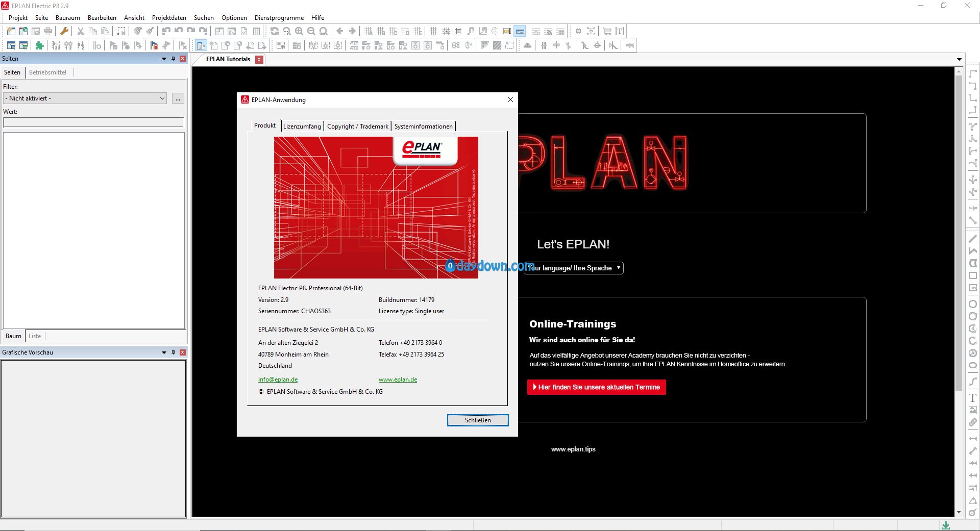980x531 pixels.
Task: Select grid A icon
Action: click(369, 31)
